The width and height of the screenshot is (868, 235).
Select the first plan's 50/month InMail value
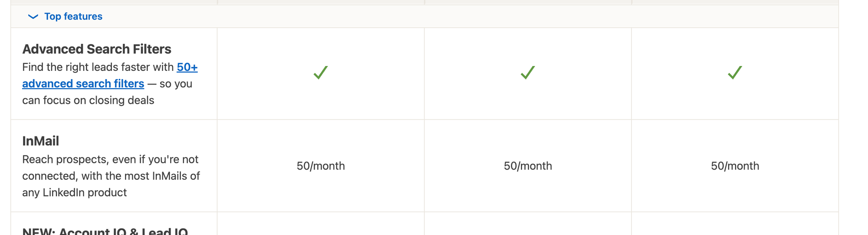321,166
